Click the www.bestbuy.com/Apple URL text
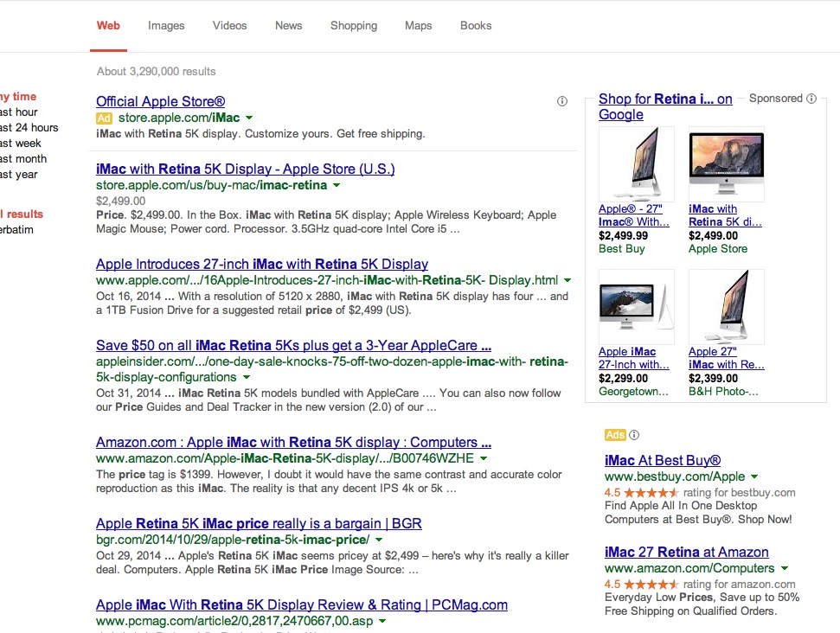This screenshot has height=633, width=840. coord(675,476)
